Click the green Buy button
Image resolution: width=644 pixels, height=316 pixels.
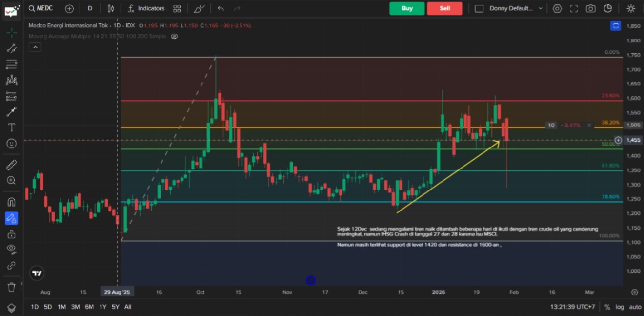tap(407, 8)
